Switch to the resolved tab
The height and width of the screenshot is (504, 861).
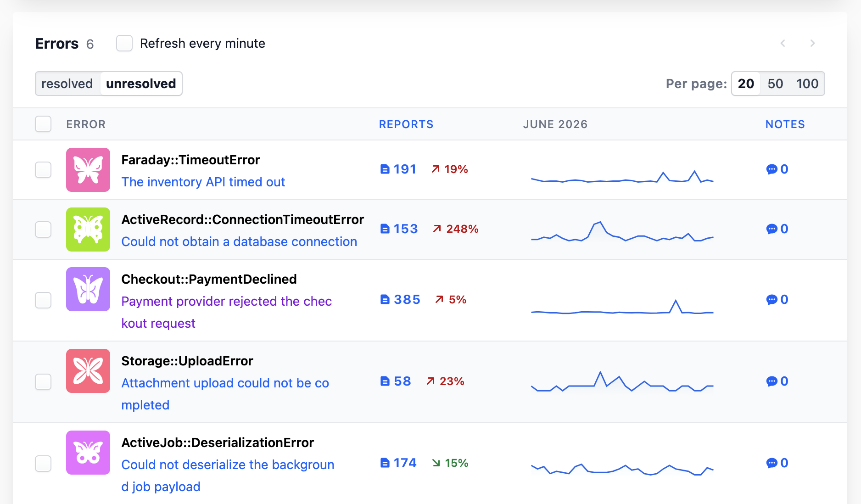[67, 84]
